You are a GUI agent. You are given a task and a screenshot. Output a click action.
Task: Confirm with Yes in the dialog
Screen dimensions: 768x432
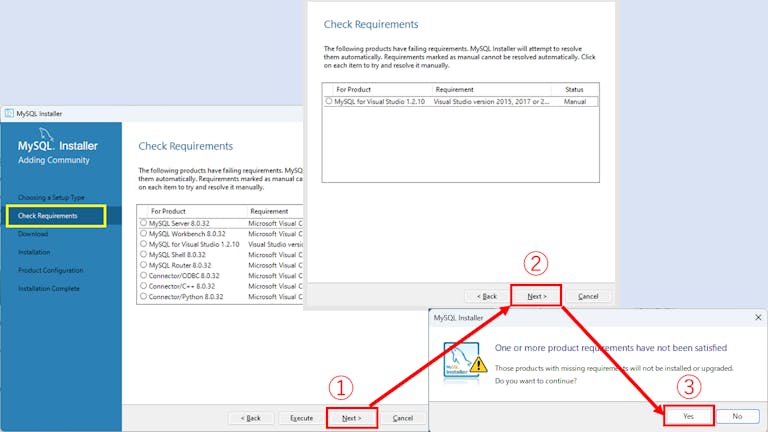tap(689, 416)
